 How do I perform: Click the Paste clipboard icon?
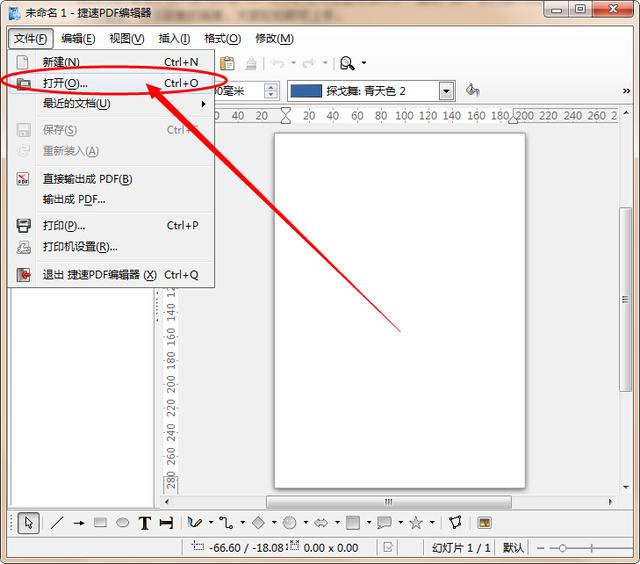point(227,63)
